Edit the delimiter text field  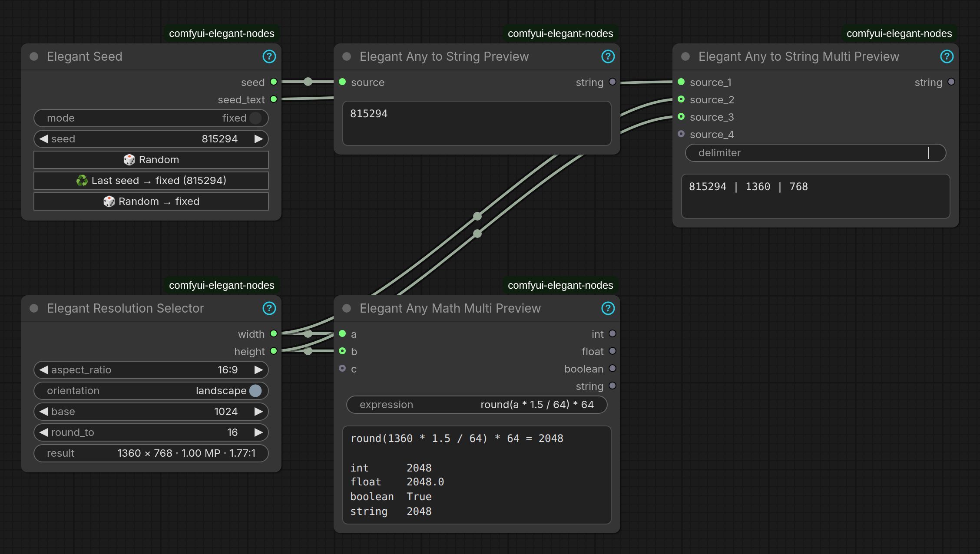pos(816,153)
